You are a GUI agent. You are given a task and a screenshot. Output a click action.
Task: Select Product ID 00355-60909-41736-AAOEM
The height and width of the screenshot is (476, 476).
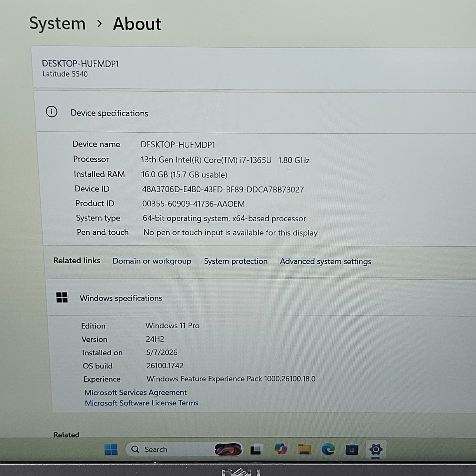[194, 204]
